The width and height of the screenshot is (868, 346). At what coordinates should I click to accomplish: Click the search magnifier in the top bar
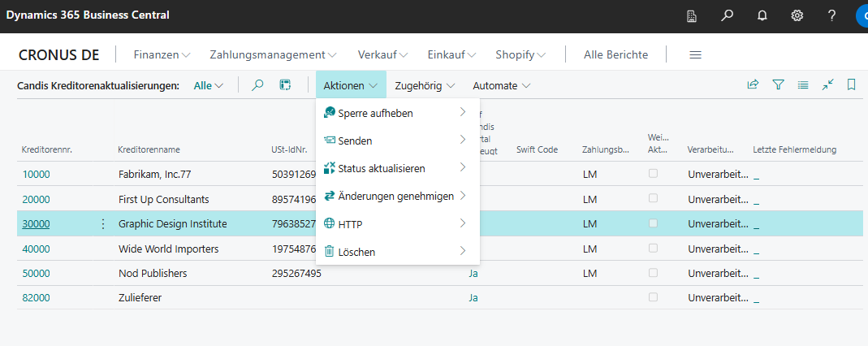pos(727,15)
